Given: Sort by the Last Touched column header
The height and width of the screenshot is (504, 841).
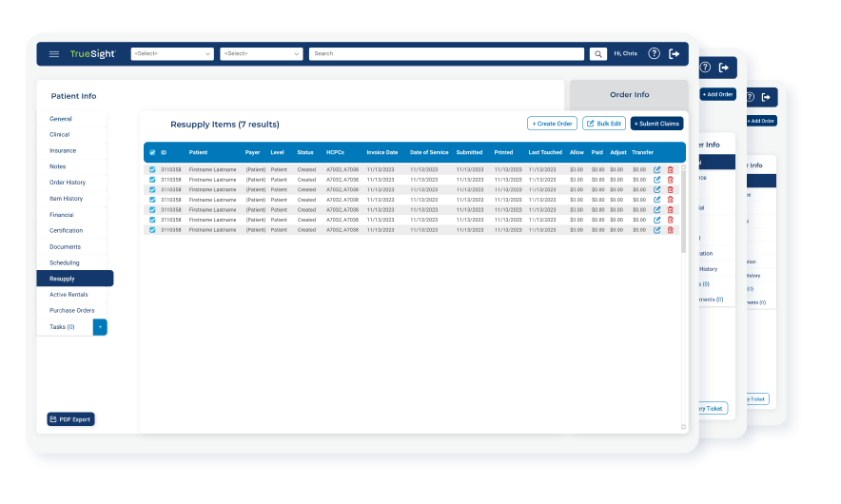Looking at the screenshot, I should (545, 153).
